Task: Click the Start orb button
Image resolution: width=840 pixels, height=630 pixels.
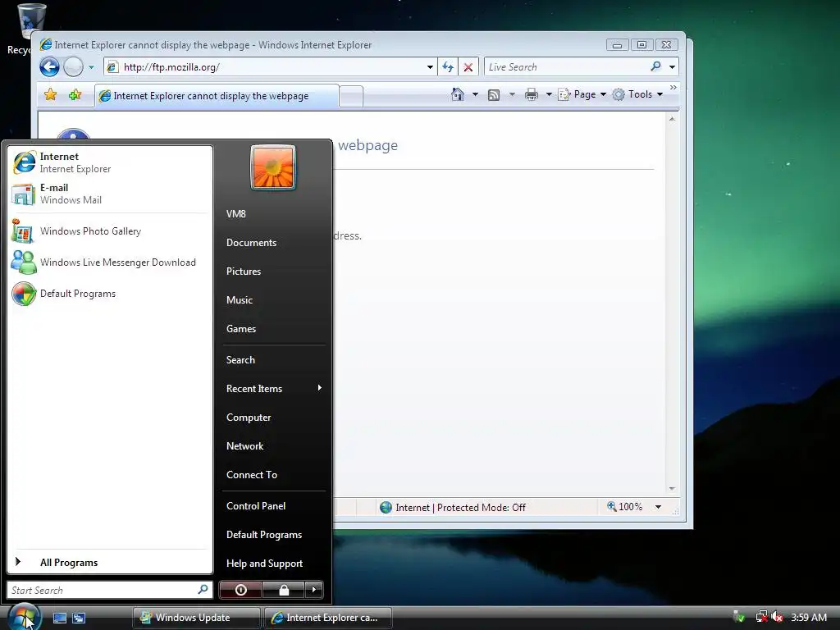Action: pyautogui.click(x=24, y=616)
